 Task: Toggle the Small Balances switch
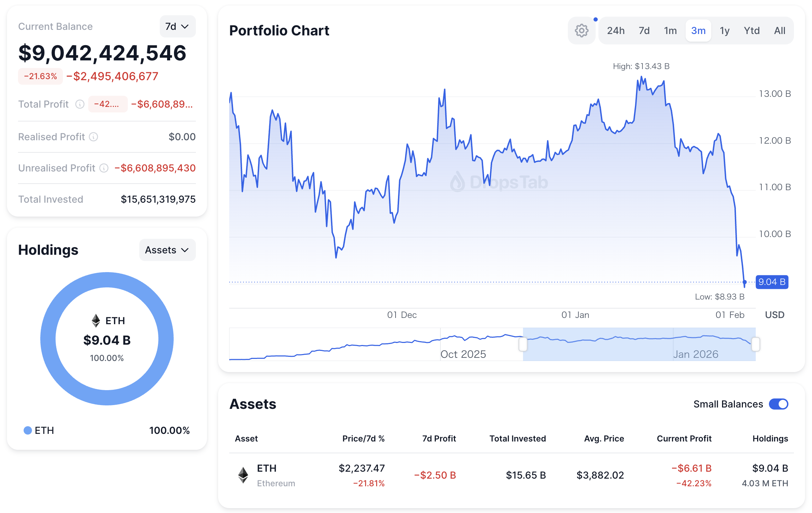pyautogui.click(x=778, y=404)
